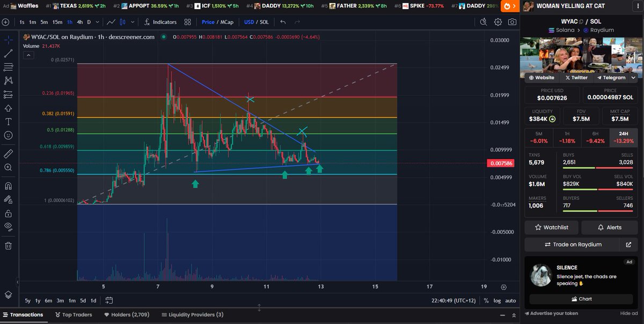Image resolution: width=644 pixels, height=324 pixels.
Task: Hide all drawings with eye icon
Action: [x=9, y=226]
